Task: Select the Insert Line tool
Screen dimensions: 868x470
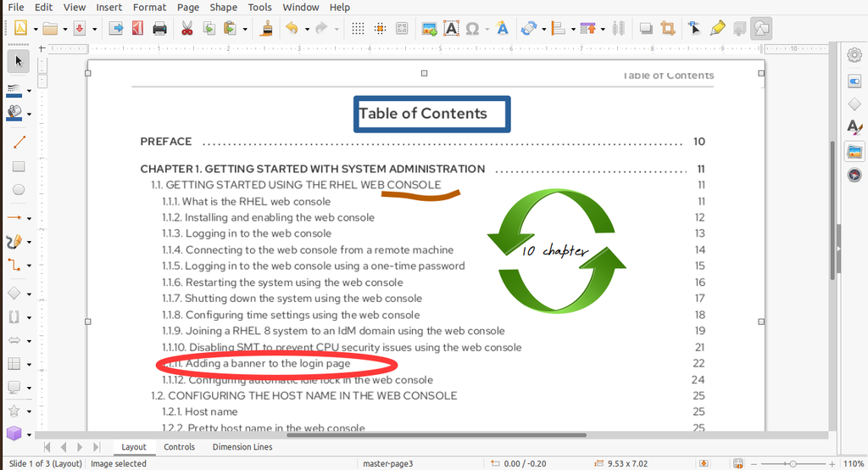Action: click(19, 143)
